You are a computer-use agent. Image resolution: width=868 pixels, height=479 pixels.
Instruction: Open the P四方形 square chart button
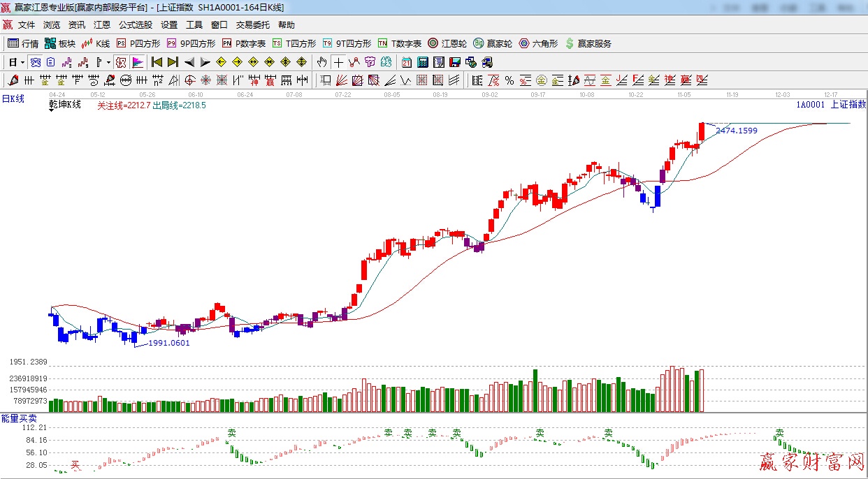click(138, 43)
